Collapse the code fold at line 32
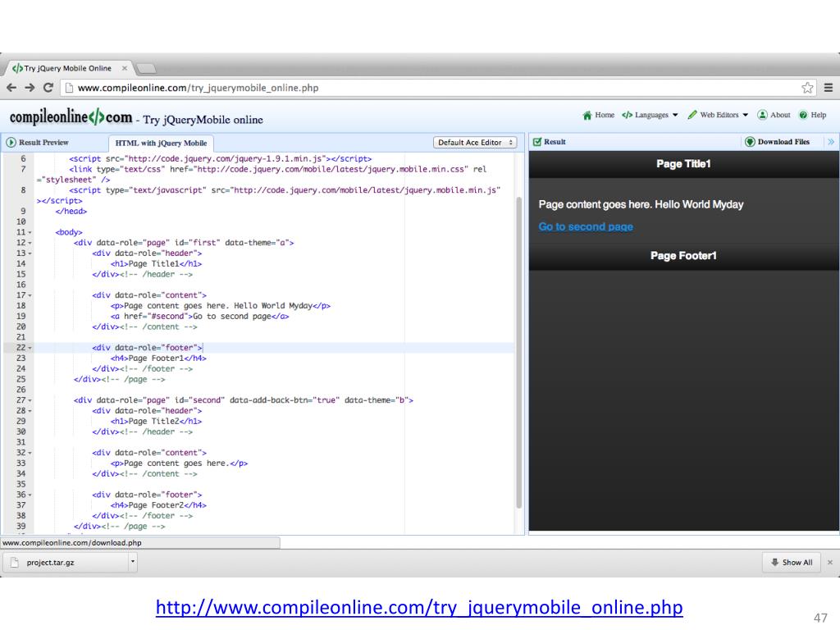The width and height of the screenshot is (840, 630). click(30, 453)
